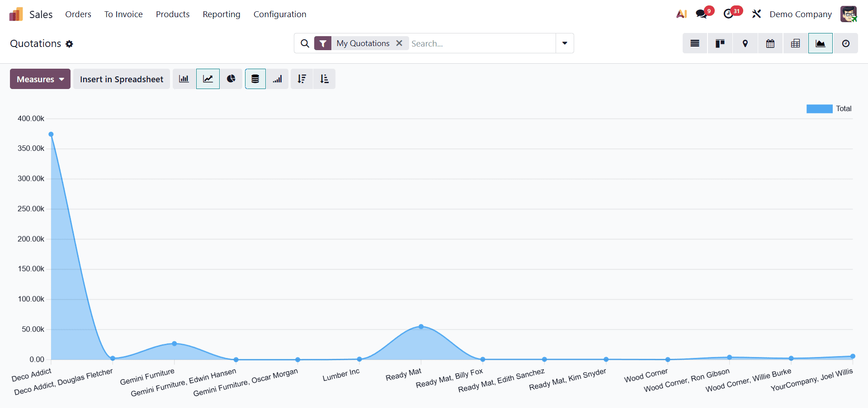
Task: Open the Reporting menu
Action: 221,14
